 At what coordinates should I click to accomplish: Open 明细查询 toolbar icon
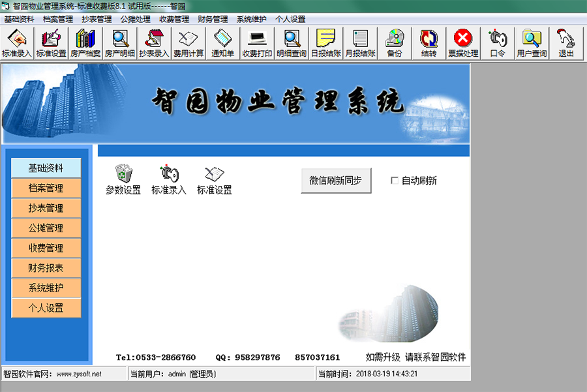292,44
